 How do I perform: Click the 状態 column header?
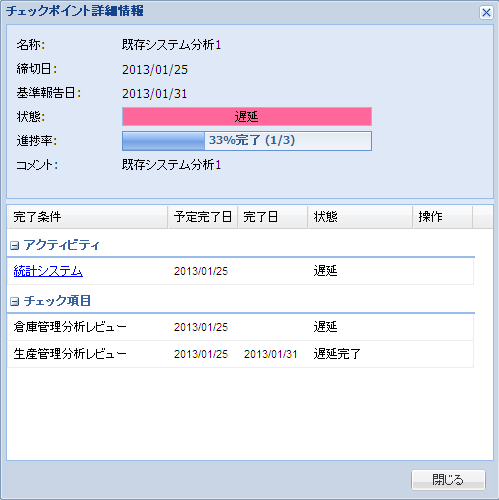click(x=360, y=217)
